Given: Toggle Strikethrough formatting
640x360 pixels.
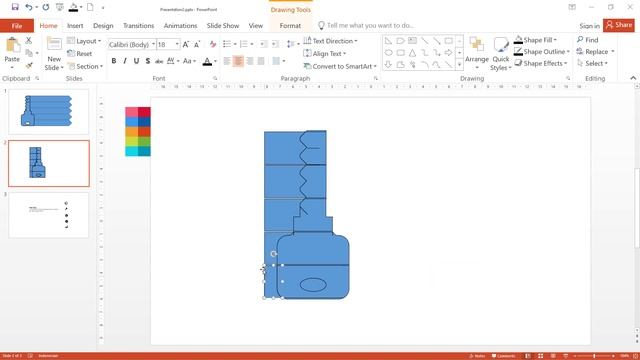Looking at the screenshot, I should click(x=159, y=61).
